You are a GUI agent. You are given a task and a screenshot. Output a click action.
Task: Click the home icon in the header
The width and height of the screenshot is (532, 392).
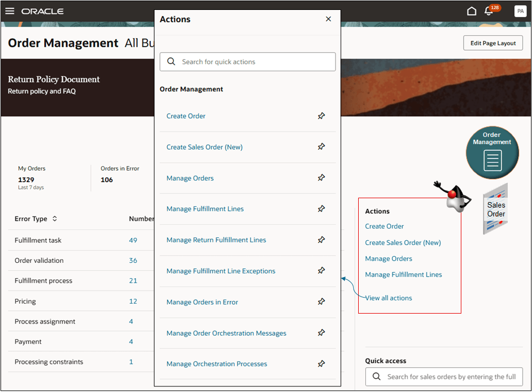471,10
